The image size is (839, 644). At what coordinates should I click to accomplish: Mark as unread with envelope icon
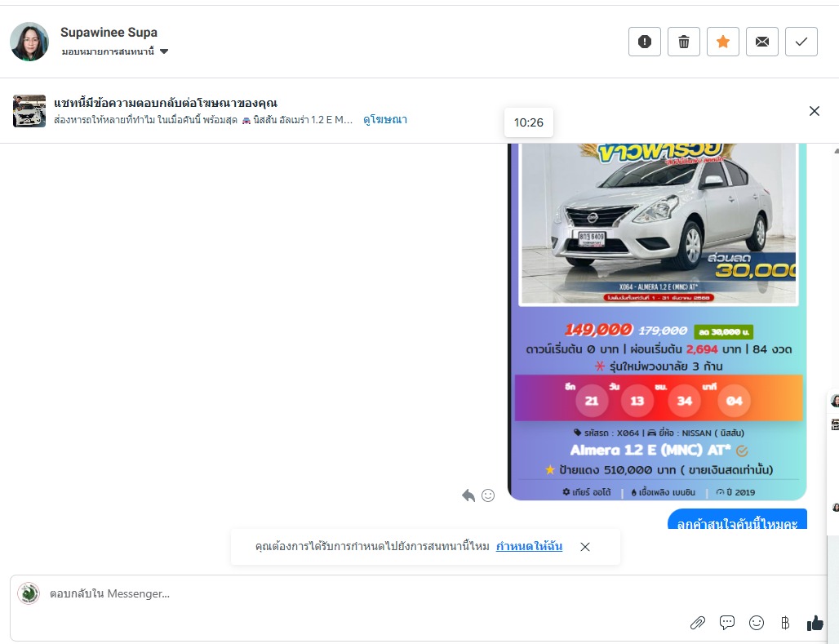(762, 42)
